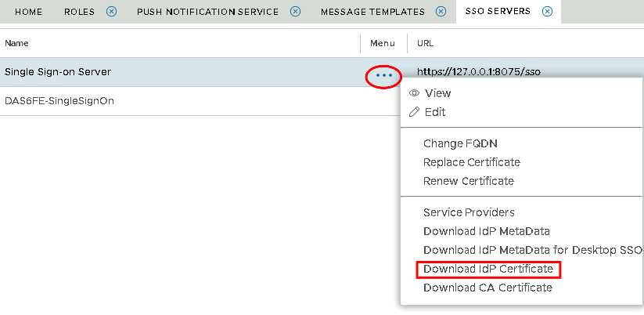Click Download IdP Certificate

point(488,270)
